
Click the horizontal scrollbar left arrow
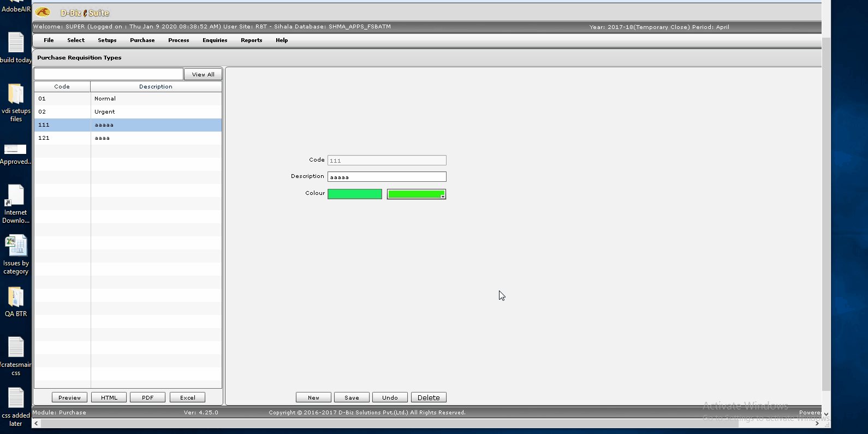coord(37,423)
